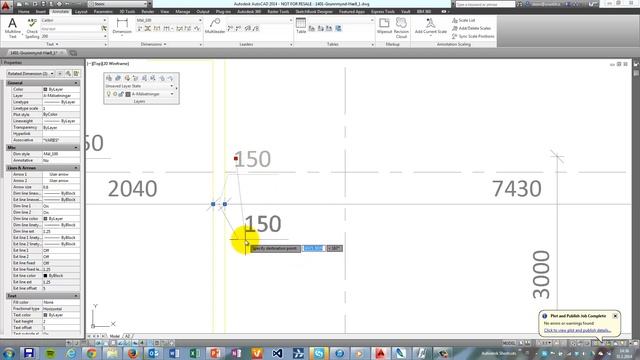Open the Manage ribbon tab

click(182, 12)
